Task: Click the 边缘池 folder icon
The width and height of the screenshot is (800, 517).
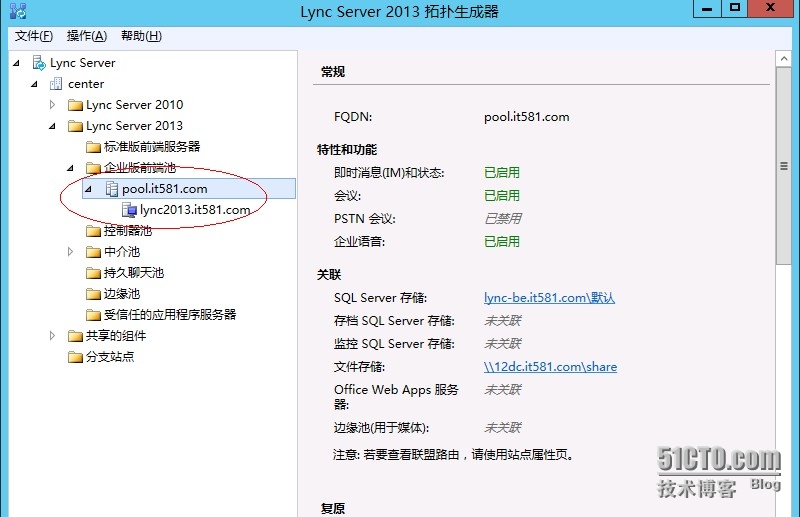Action: [93, 294]
